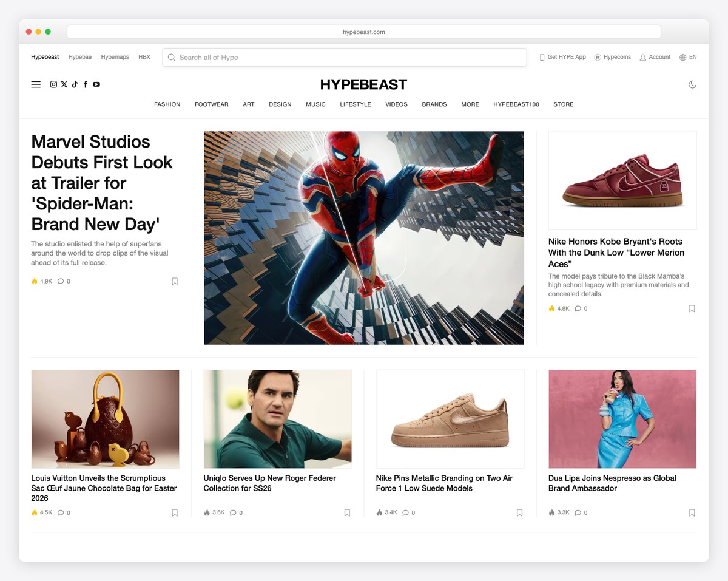Toggle dark mode with moon icon
Screen dimensions: 728x581
coord(692,84)
